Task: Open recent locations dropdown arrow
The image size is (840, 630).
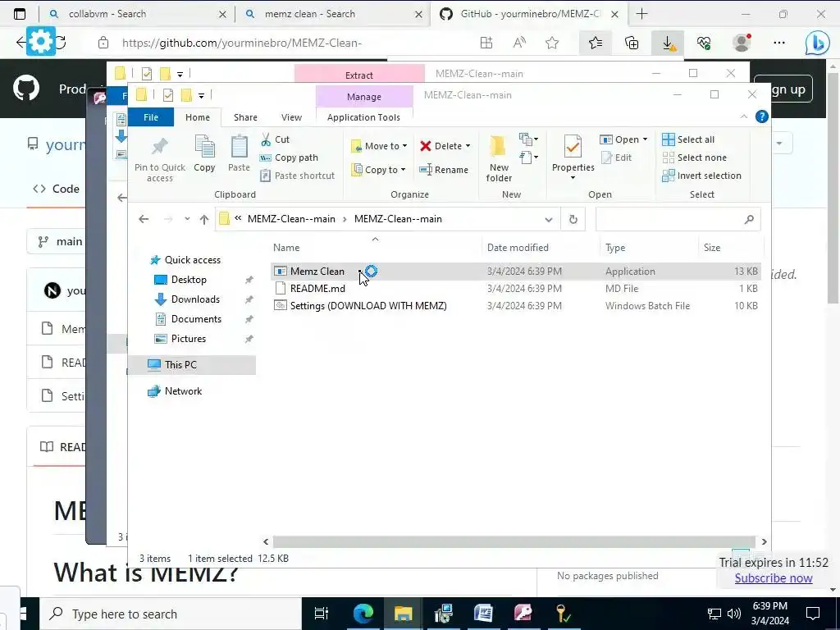Action: coord(187,219)
